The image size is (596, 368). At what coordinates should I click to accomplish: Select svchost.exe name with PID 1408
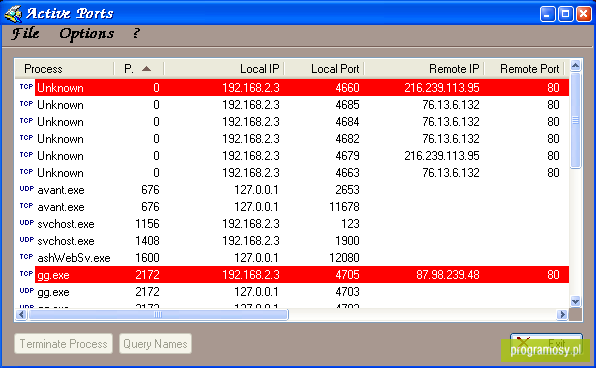(66, 241)
